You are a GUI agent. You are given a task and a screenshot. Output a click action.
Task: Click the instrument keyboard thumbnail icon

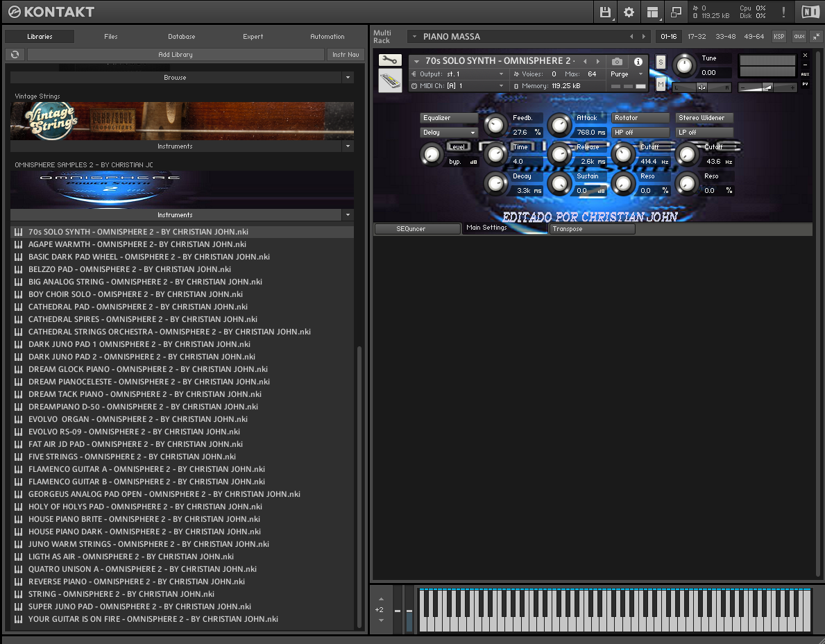tap(390, 82)
